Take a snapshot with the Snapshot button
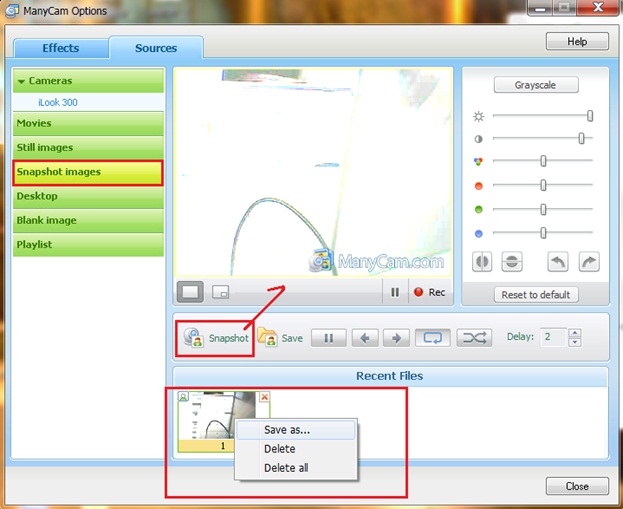Image resolution: width=623 pixels, height=509 pixels. pyautogui.click(x=216, y=338)
